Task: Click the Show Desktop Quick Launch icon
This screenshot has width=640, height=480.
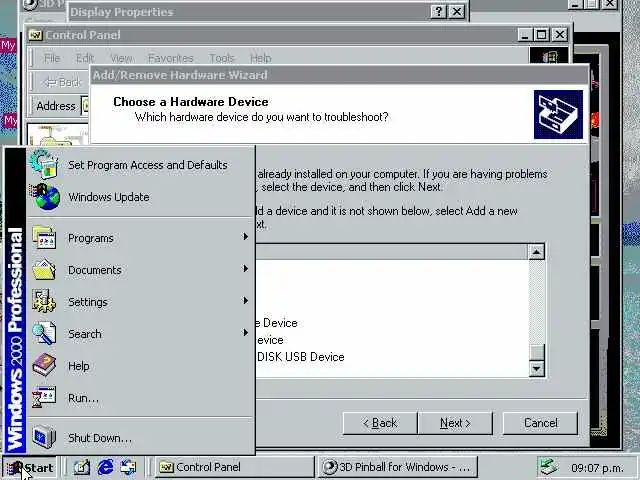Action: [x=81, y=467]
